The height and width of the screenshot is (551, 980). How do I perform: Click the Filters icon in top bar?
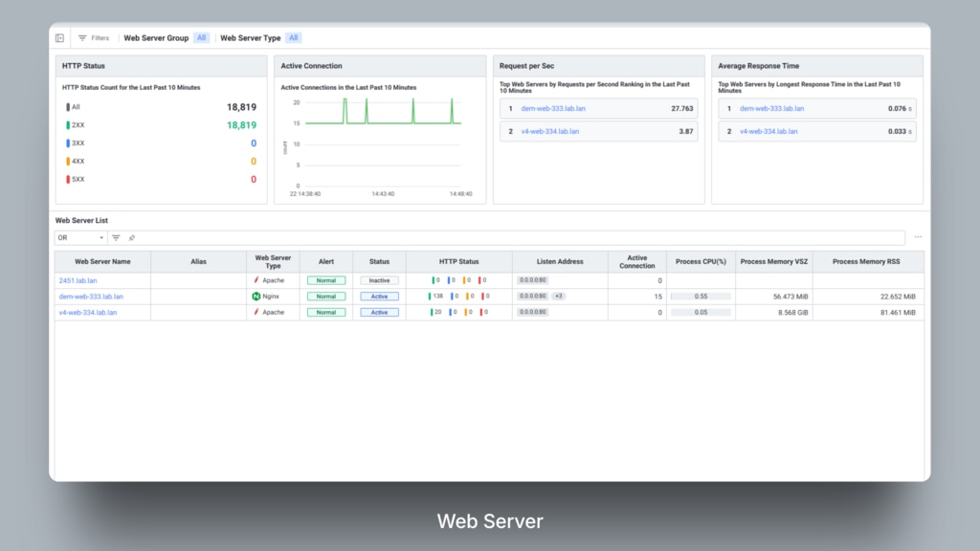point(82,38)
